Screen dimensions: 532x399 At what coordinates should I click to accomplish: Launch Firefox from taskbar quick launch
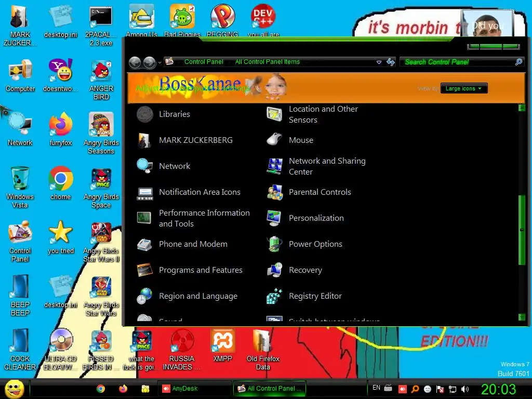[x=123, y=389]
